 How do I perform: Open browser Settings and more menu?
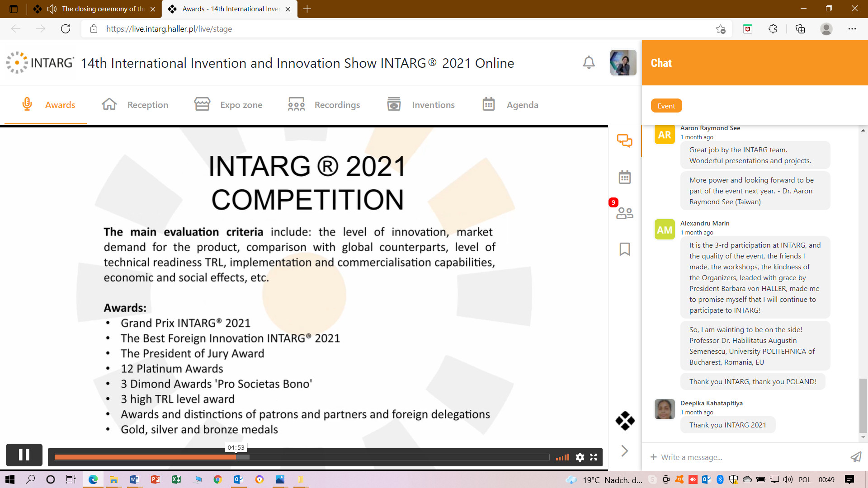click(852, 29)
